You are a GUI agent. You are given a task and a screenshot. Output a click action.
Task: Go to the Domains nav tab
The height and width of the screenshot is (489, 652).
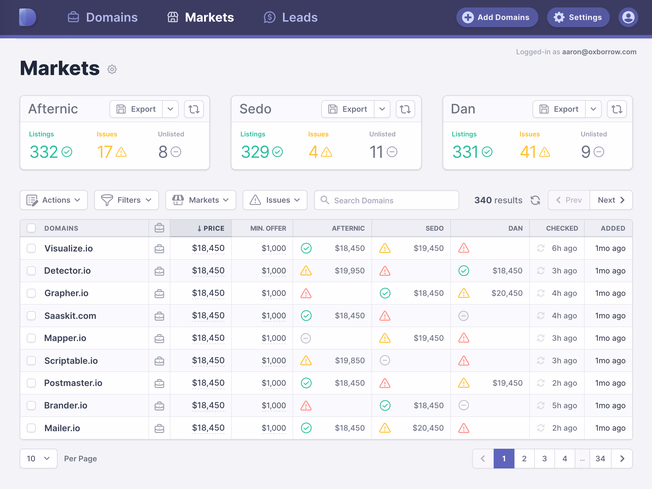[102, 17]
